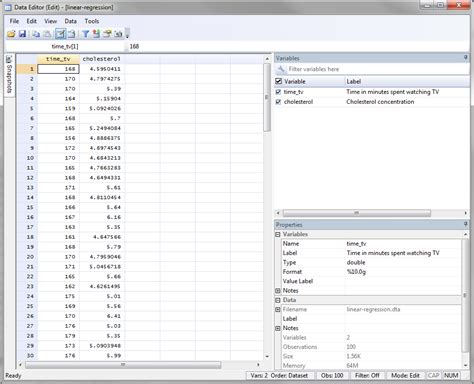474x384 pixels.
Task: Click the wrench icon beside variable filter
Action: (x=281, y=69)
